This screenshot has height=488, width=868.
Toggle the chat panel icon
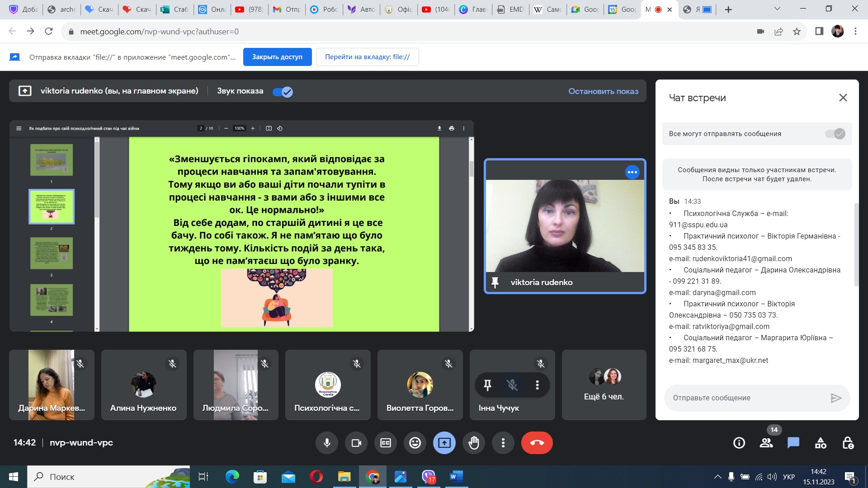tap(793, 443)
